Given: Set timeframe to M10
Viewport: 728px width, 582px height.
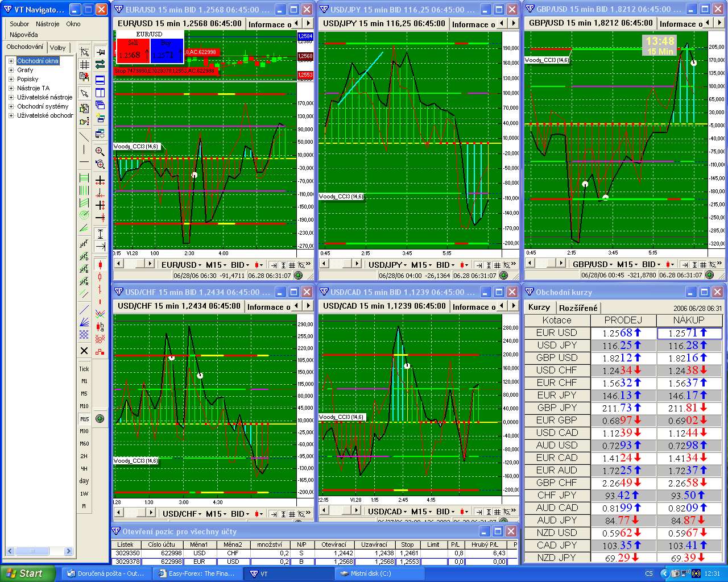Looking at the screenshot, I should [84, 406].
